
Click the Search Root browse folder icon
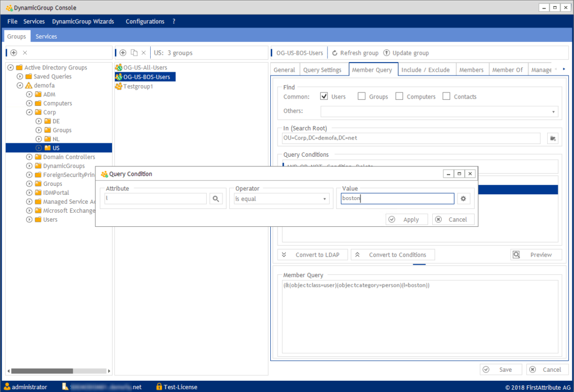(x=553, y=138)
